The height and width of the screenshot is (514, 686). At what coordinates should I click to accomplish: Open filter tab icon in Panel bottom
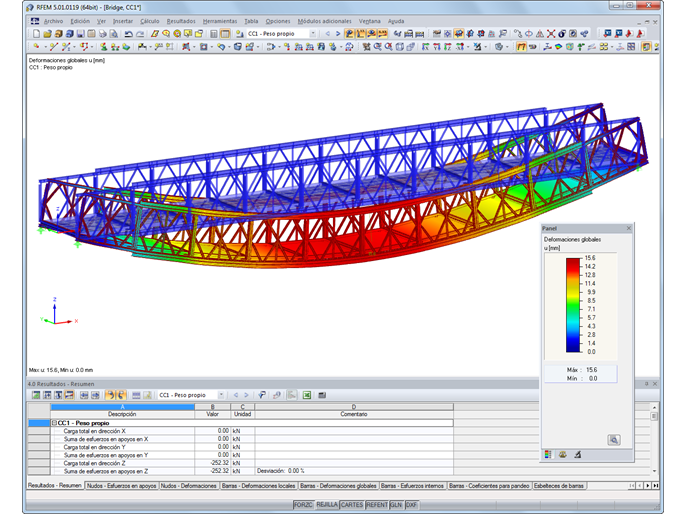(x=578, y=455)
